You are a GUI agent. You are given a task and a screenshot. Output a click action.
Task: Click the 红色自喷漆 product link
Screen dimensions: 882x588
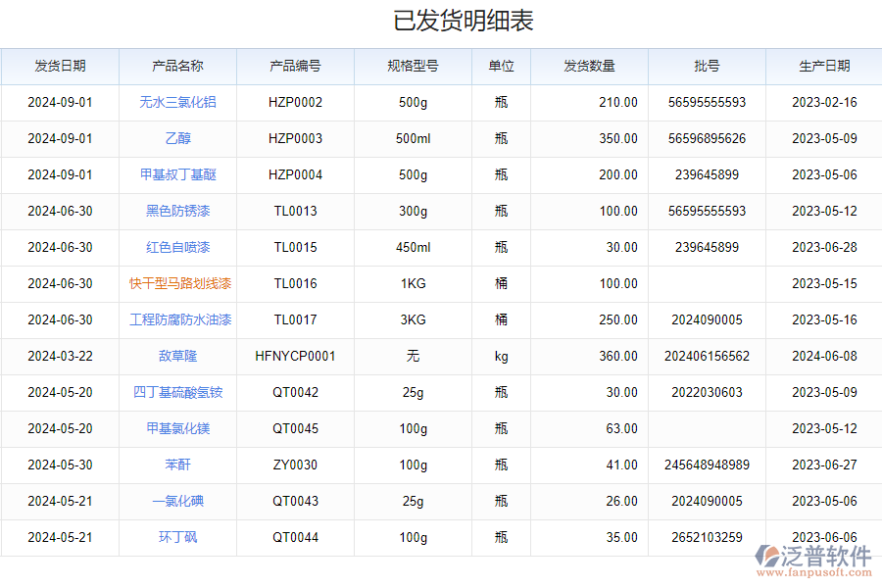(x=178, y=247)
